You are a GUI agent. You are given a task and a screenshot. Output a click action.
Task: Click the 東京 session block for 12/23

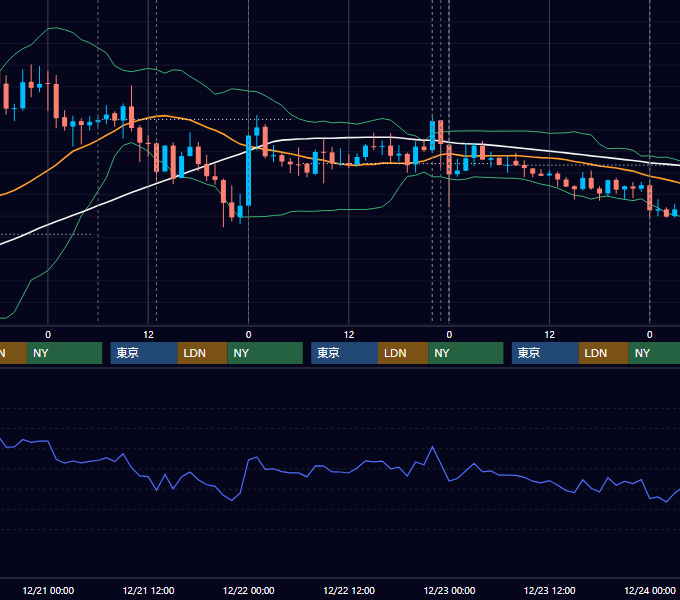pos(545,353)
